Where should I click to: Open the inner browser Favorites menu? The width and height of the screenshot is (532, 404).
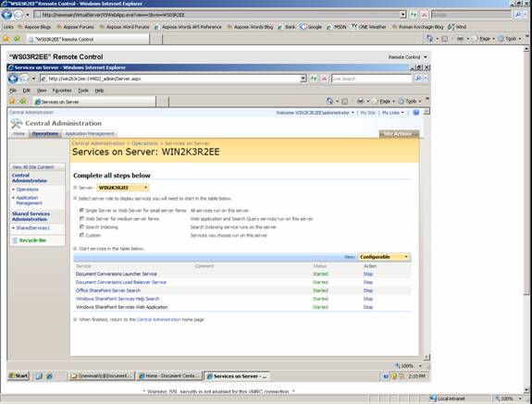(x=62, y=91)
